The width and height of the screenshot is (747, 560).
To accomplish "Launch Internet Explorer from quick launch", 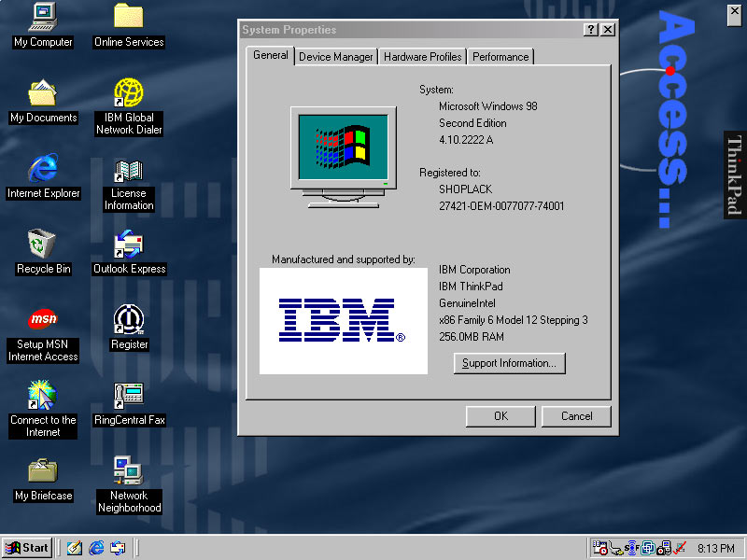I will (96, 548).
